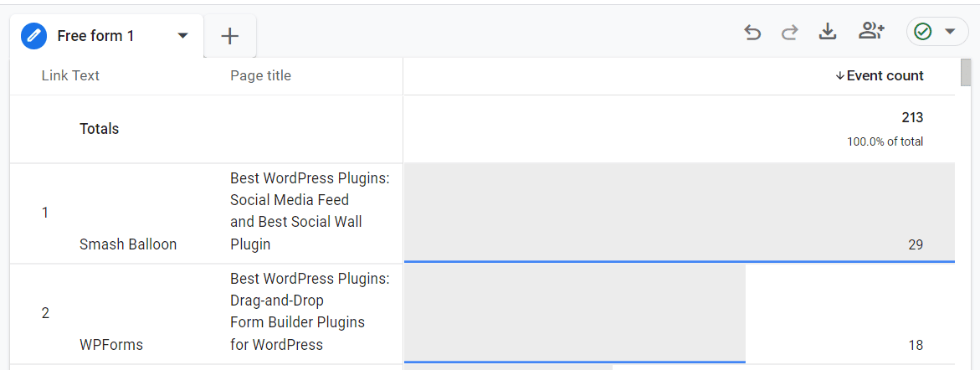The image size is (980, 370).
Task: Click the green checkmark status icon
Action: pyautogui.click(x=922, y=32)
